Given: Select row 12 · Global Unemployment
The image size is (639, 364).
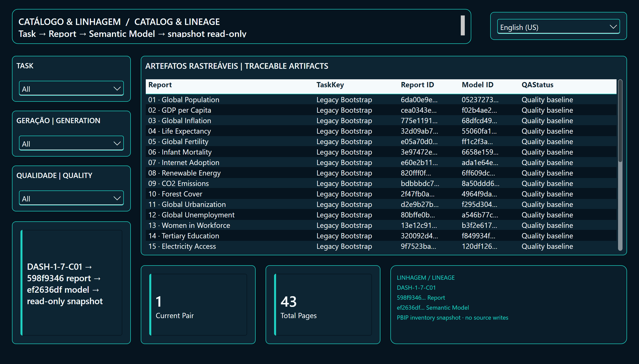Looking at the screenshot, I should (x=381, y=215).
